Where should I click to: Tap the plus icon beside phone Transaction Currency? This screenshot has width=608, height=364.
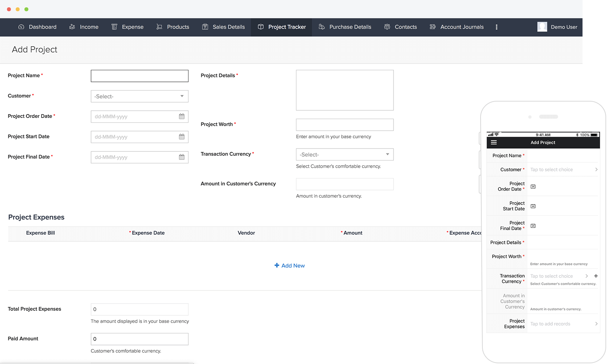click(x=596, y=276)
